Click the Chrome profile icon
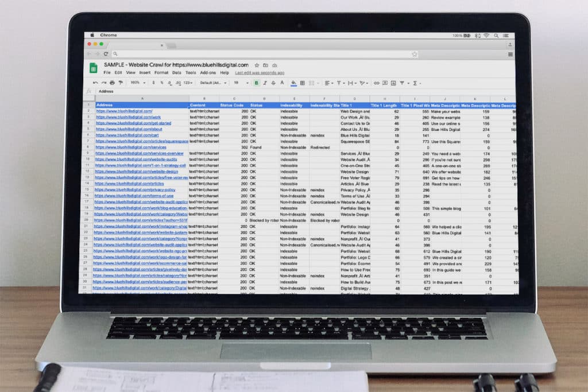Image resolution: width=588 pixels, height=392 pixels. (510, 45)
